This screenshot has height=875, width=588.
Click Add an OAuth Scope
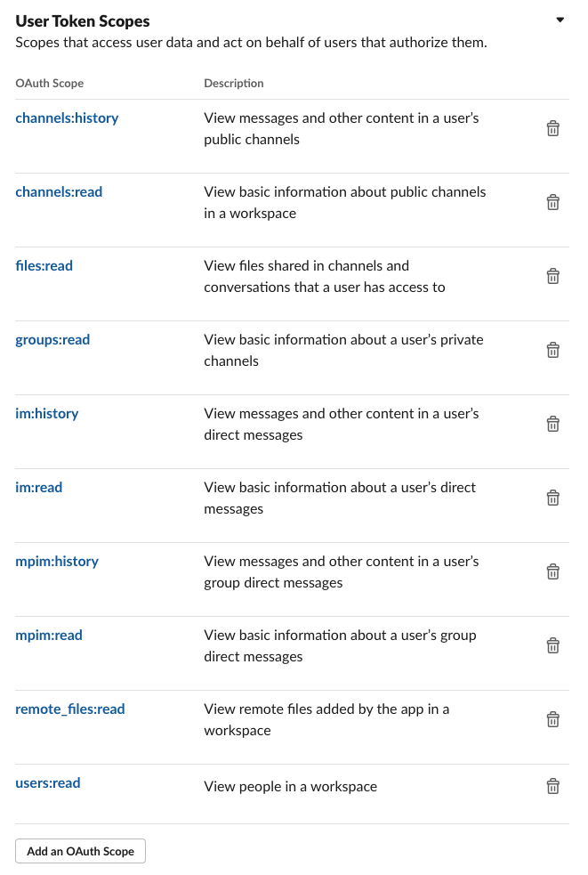pos(80,851)
